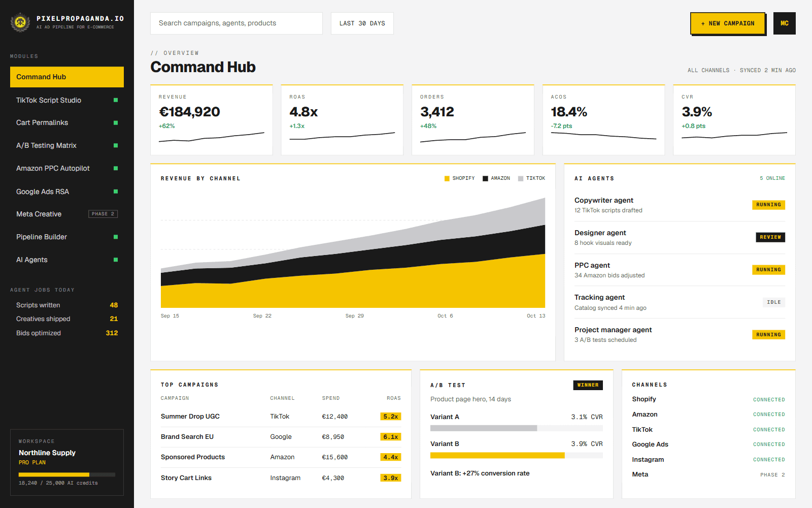The width and height of the screenshot is (812, 508).
Task: Click the TikTok grey legend swatch
Action: pyautogui.click(x=521, y=178)
